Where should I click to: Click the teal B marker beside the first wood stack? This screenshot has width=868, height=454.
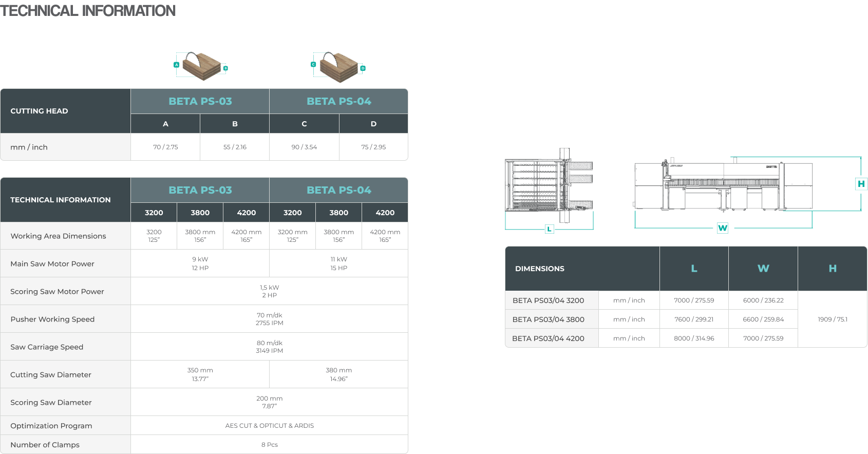[x=225, y=68]
